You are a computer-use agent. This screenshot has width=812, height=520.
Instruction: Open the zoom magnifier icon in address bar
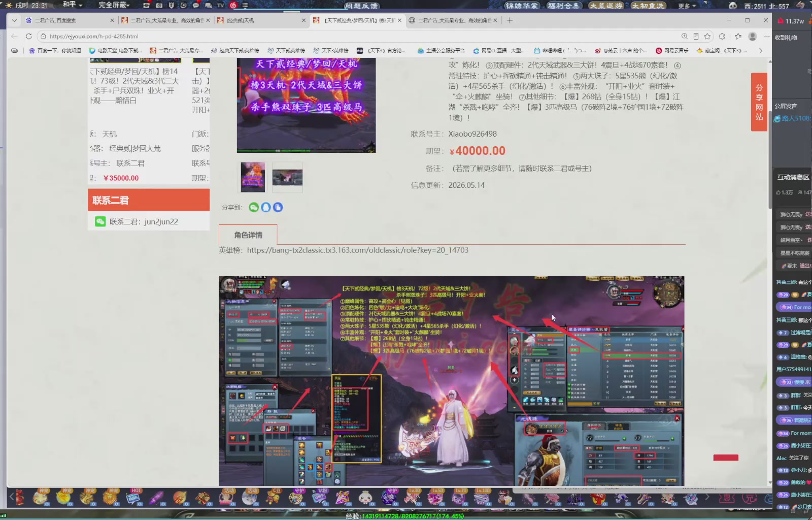click(x=685, y=36)
